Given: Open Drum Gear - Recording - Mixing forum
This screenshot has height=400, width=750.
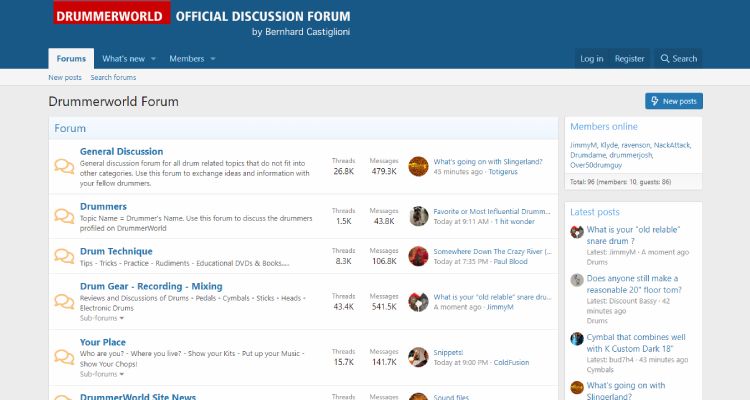Looking at the screenshot, I should point(151,287).
